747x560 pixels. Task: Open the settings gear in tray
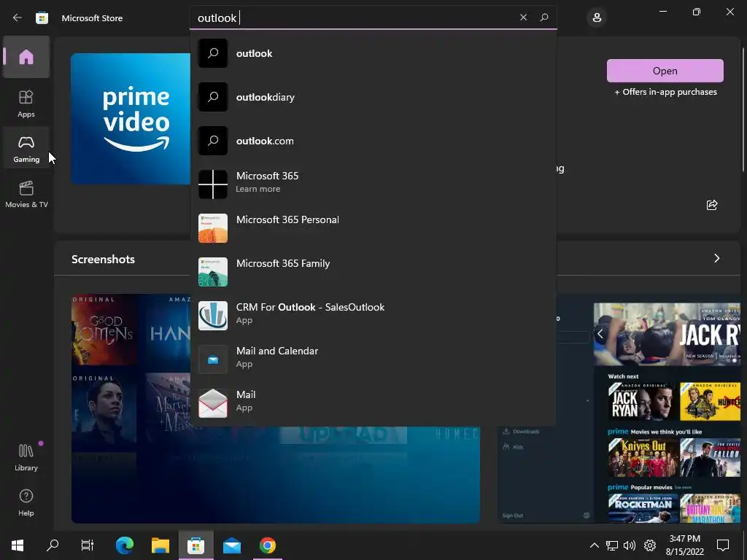tap(650, 545)
